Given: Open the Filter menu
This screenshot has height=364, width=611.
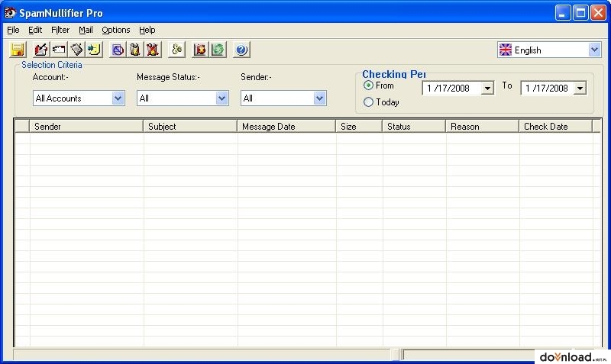Looking at the screenshot, I should [60, 30].
